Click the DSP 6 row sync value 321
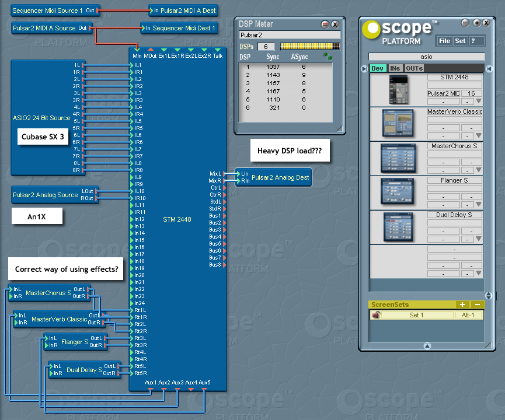The height and width of the screenshot is (420, 505). [274, 108]
